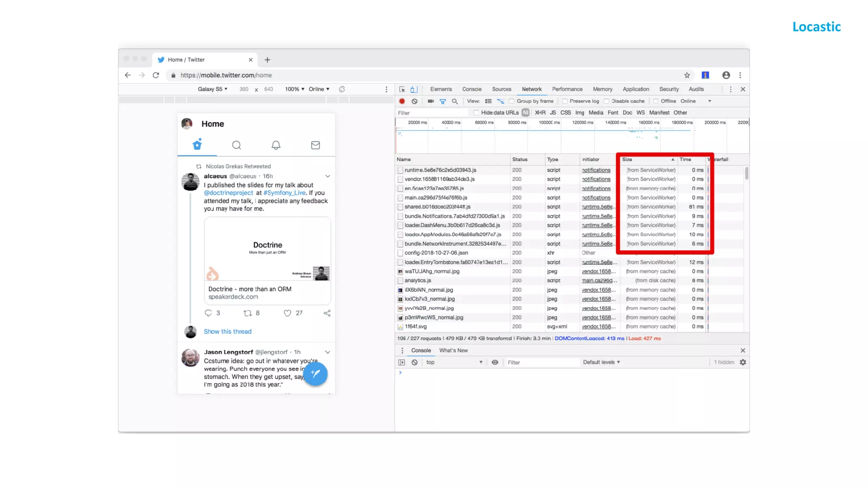Image resolution: width=868 pixels, height=488 pixels.
Task: Switch to the Performance tab
Action: (x=567, y=89)
